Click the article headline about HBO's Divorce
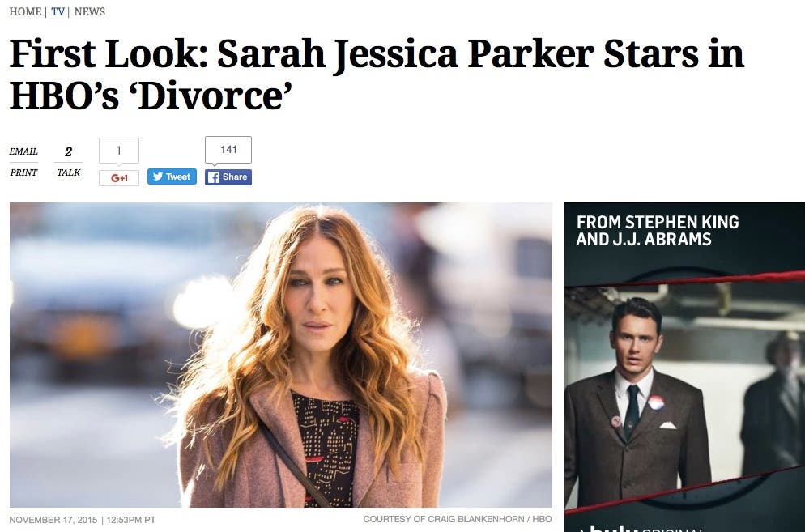The image size is (805, 532). tap(377, 74)
